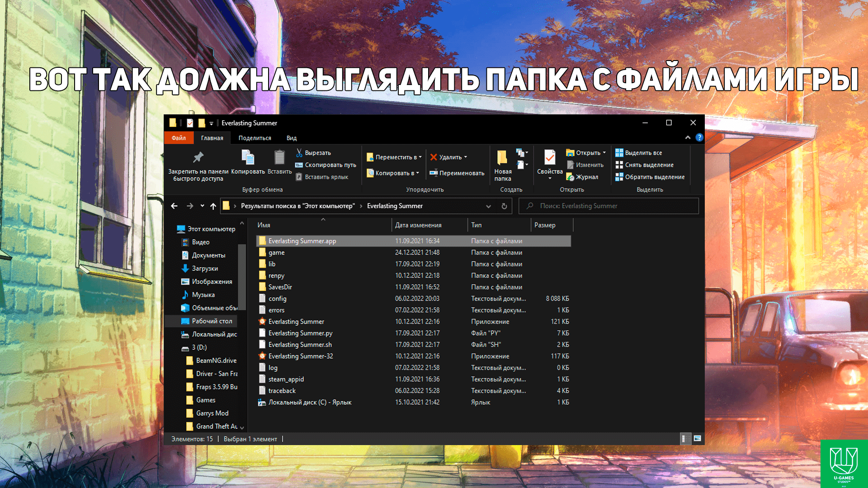This screenshot has width=868, height=488.
Task: Go up one folder level
Action: click(x=213, y=206)
